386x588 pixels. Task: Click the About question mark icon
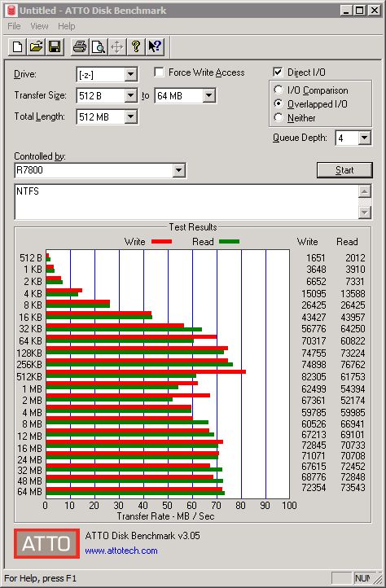(136, 47)
